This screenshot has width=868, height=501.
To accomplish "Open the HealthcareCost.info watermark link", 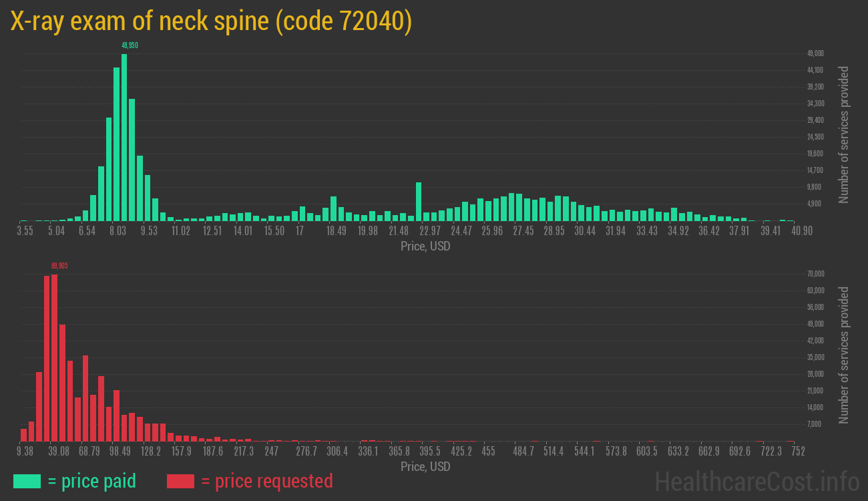I will point(756,481).
